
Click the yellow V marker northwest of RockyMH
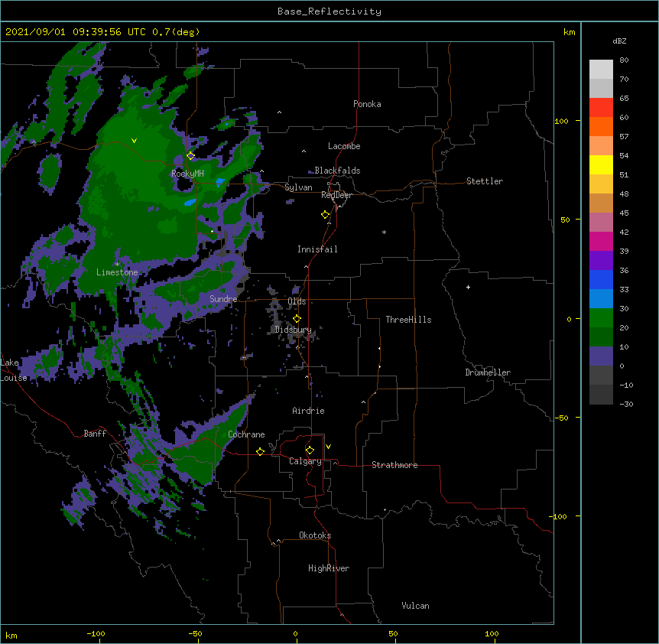point(134,141)
